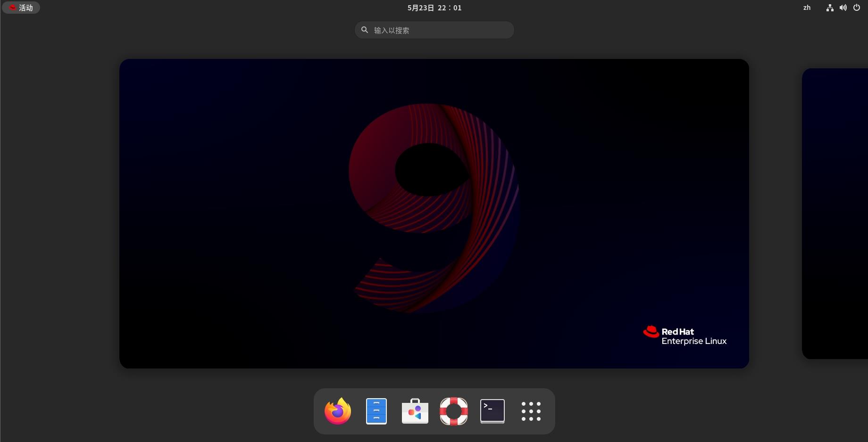Select the current workspace thumbnail
Screen dimensions: 868x442
(434, 213)
